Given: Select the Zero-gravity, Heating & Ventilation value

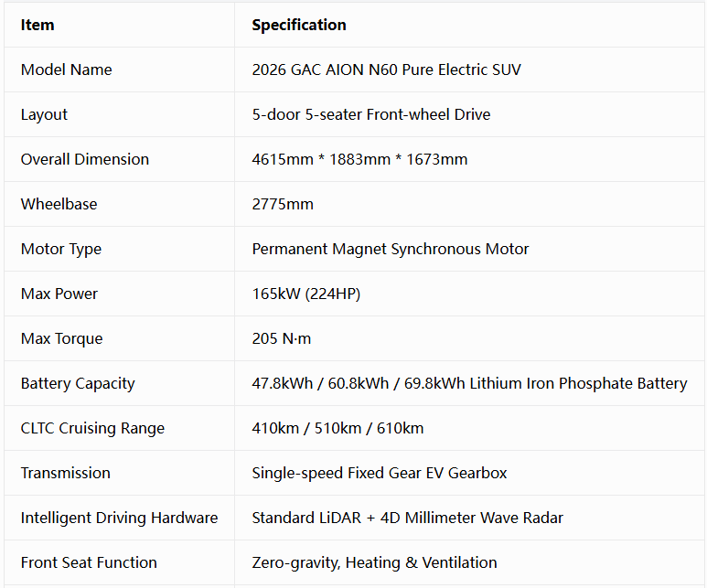Looking at the screenshot, I should pos(375,562).
